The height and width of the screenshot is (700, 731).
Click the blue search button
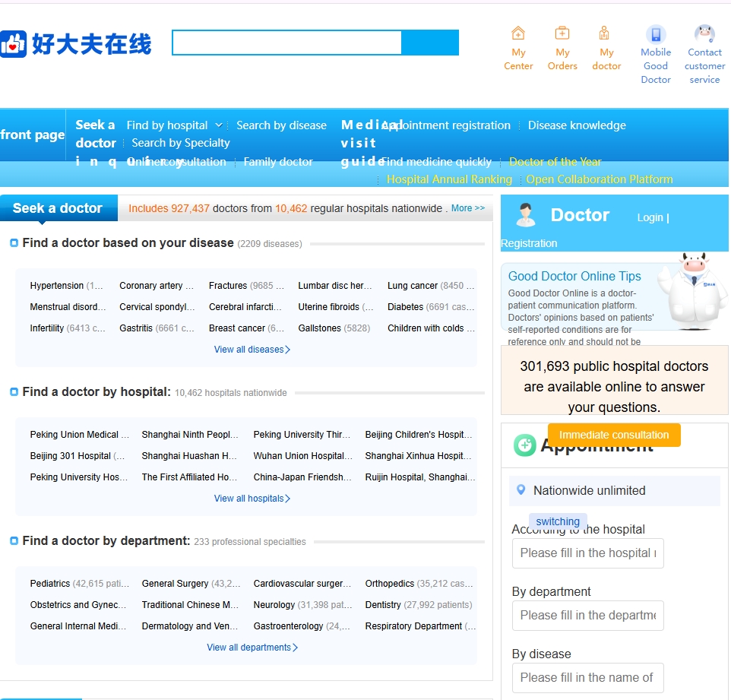[430, 43]
